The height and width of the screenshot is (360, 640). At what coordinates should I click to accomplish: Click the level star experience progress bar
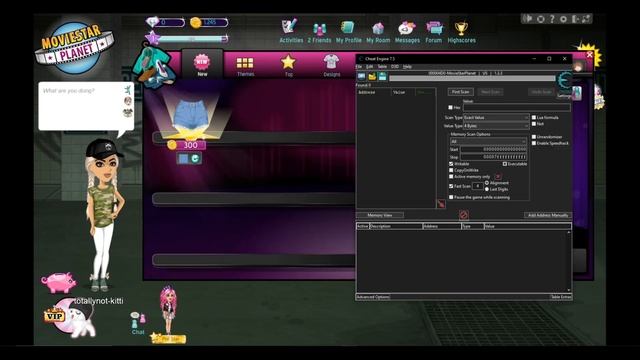191,38
